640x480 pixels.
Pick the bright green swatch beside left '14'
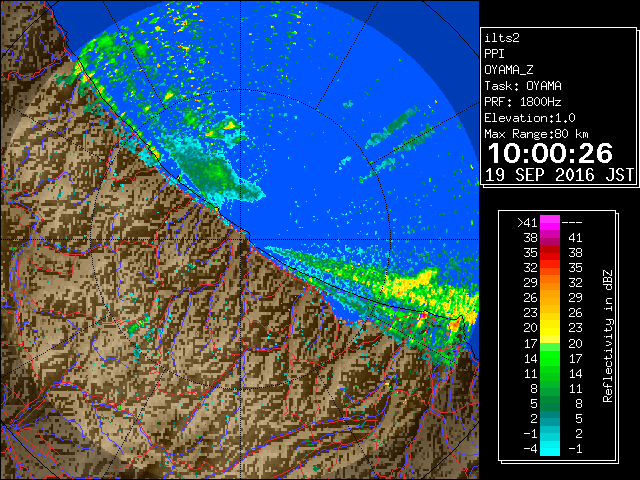[550, 358]
